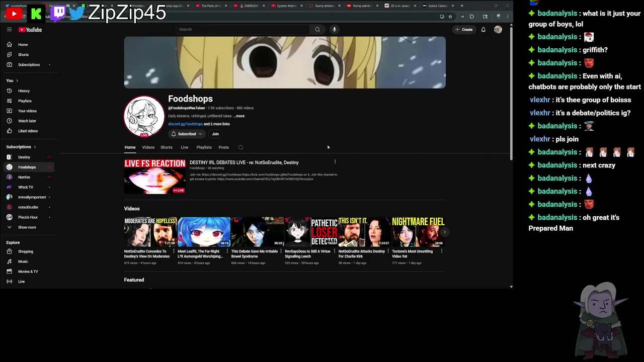Open the YouTube hamburger guide menu
The image size is (644, 362).
point(9,30)
